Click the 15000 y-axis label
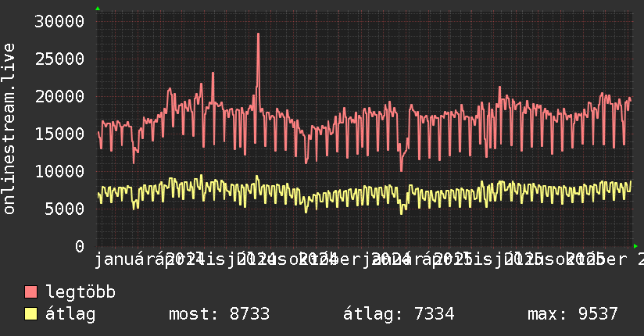This screenshot has height=336, width=644. [x=60, y=134]
